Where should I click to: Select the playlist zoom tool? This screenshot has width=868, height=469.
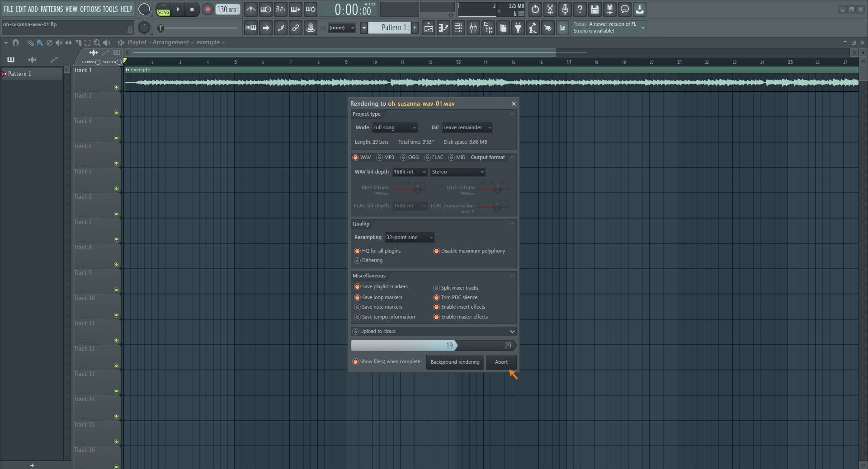point(97,42)
